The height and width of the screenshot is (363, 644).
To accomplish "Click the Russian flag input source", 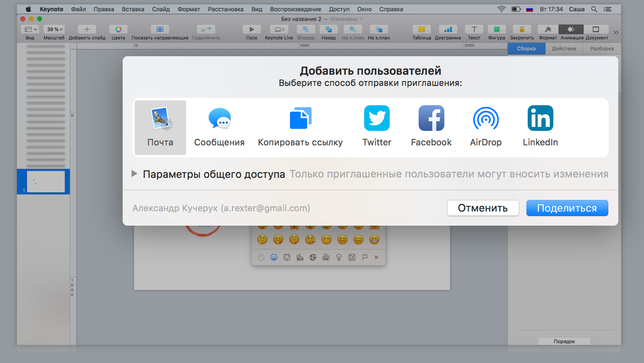I will point(529,9).
